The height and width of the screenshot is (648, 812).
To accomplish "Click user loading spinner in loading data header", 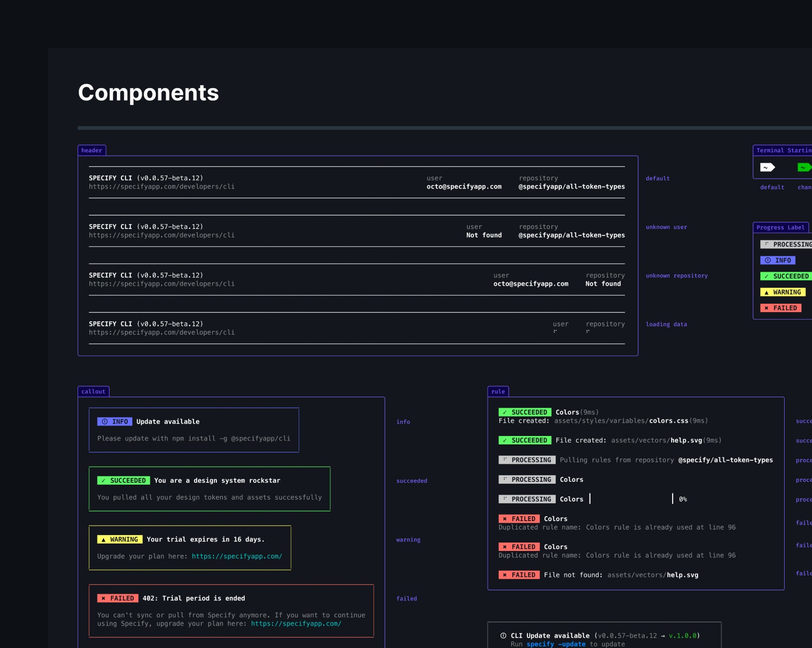I will point(555,331).
